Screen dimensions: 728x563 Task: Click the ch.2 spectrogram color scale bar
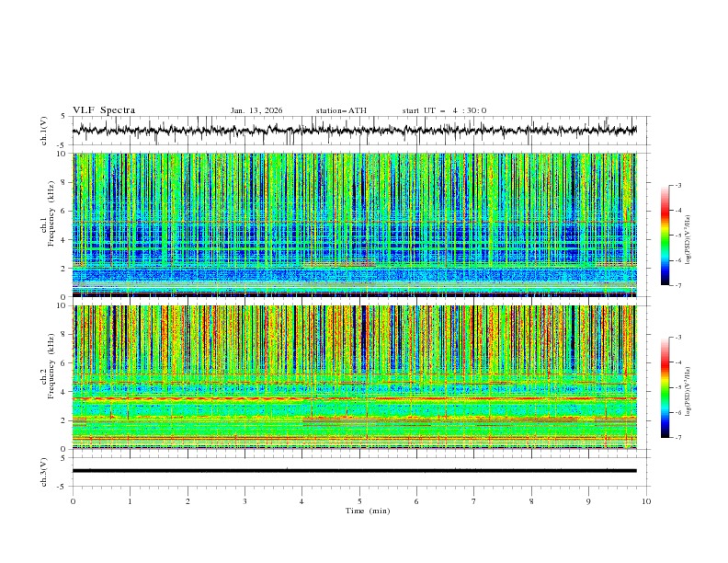(665, 387)
